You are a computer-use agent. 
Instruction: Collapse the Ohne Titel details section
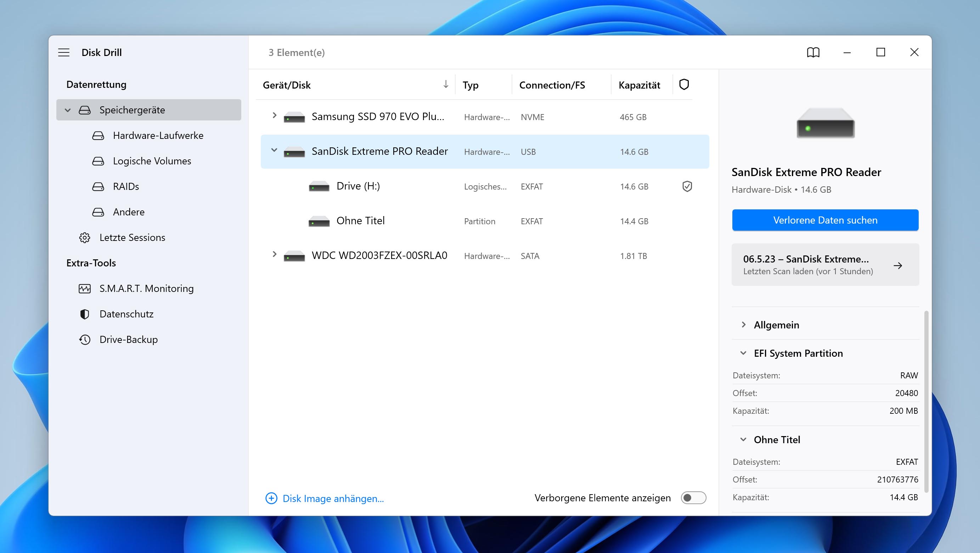click(743, 439)
